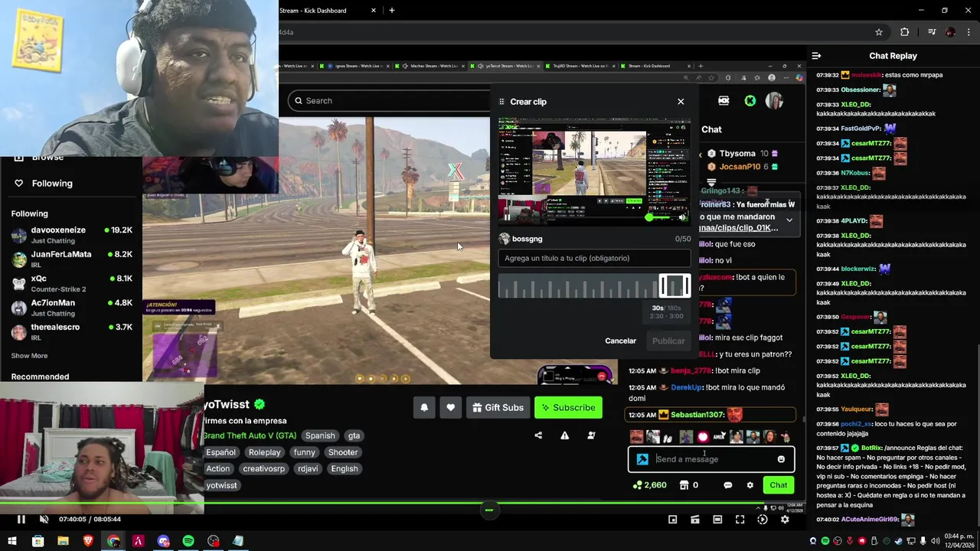Toggle theater mode in replay player
This screenshot has height=551, width=980.
pyautogui.click(x=717, y=520)
